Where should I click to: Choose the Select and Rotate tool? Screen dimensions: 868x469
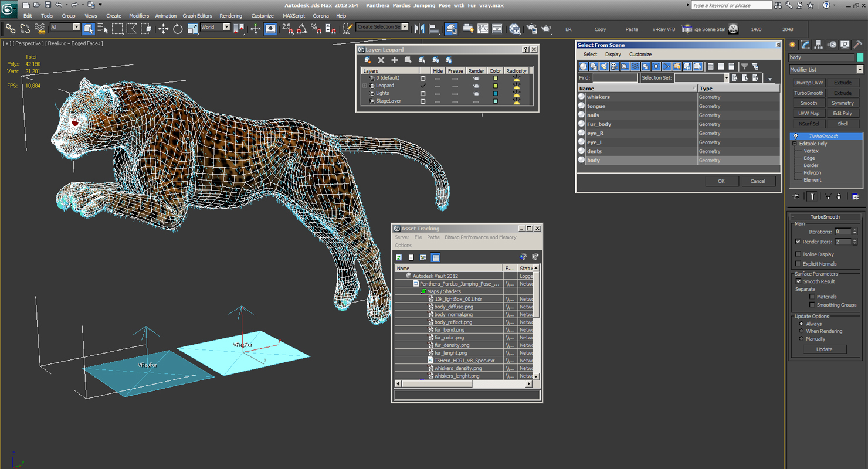pos(178,28)
